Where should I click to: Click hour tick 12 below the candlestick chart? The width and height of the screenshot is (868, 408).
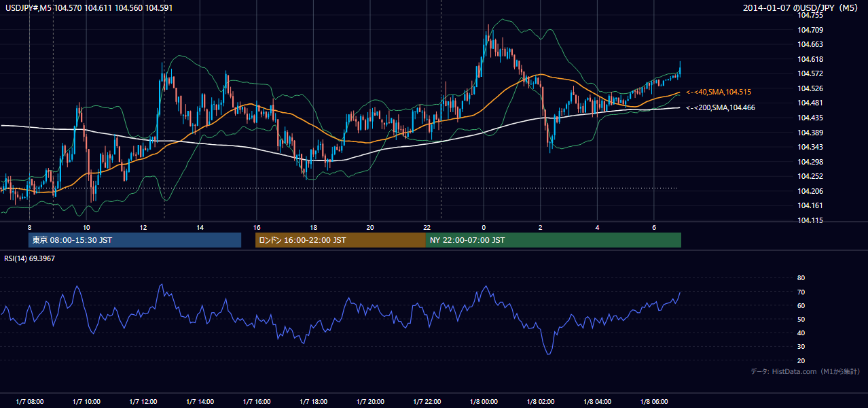click(143, 226)
